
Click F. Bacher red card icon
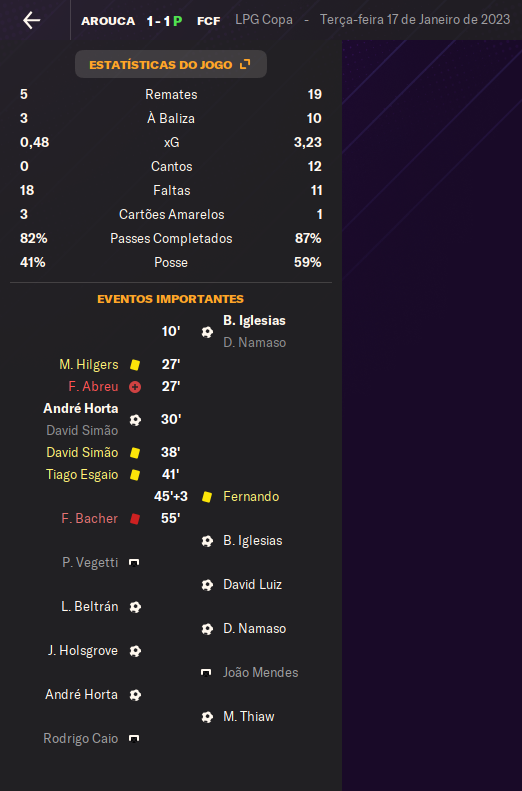pos(135,519)
